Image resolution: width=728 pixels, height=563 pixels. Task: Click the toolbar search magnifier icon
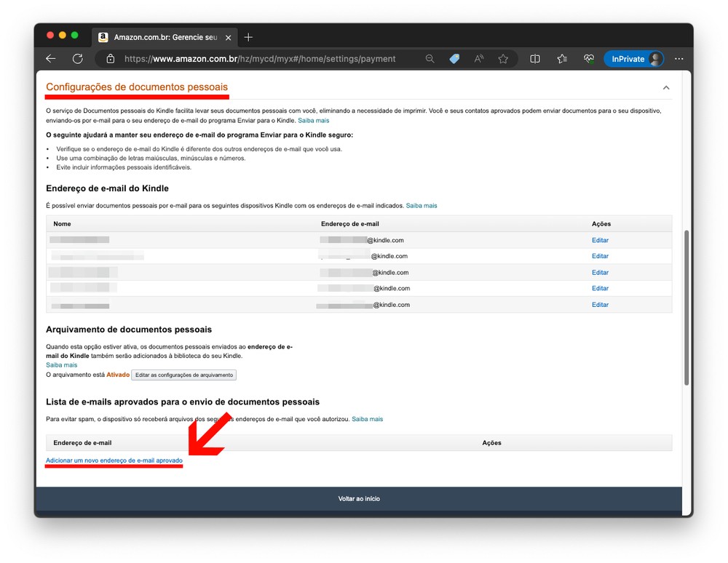(x=430, y=58)
